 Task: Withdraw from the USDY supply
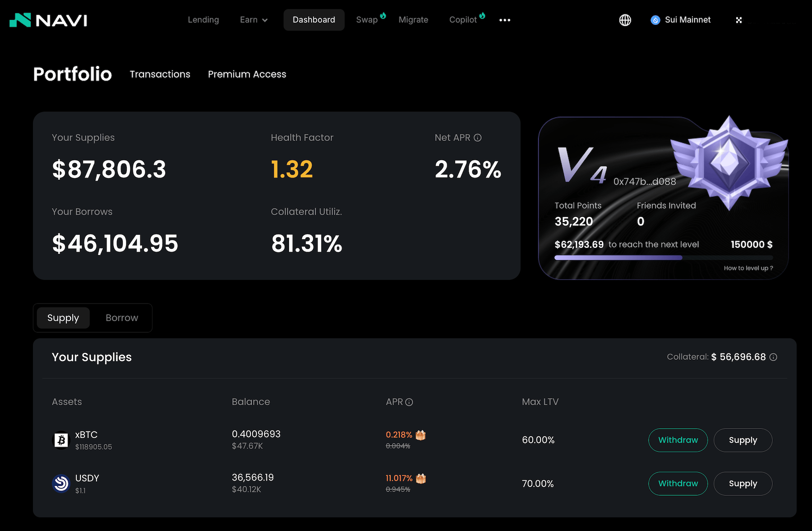678,484
